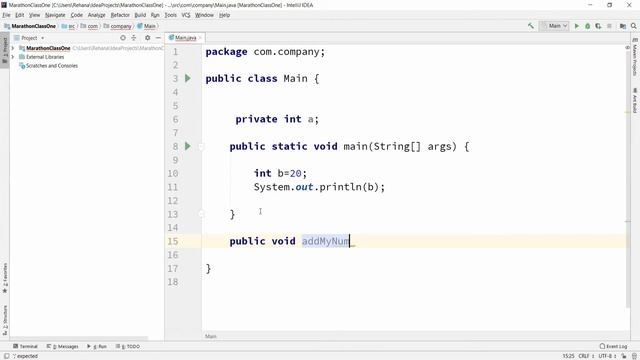Place cursor on line 'private int a;'

(x=277, y=119)
